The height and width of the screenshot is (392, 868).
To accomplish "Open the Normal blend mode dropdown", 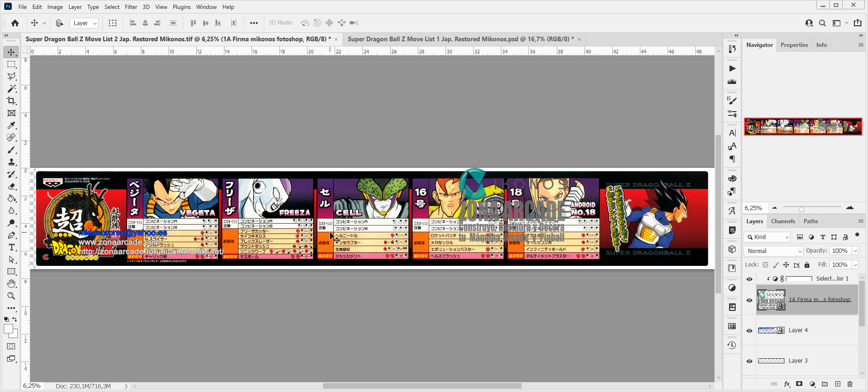I will point(774,251).
